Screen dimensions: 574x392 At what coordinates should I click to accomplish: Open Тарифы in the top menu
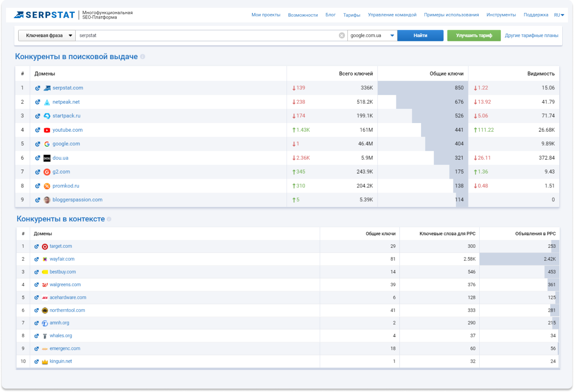(352, 15)
